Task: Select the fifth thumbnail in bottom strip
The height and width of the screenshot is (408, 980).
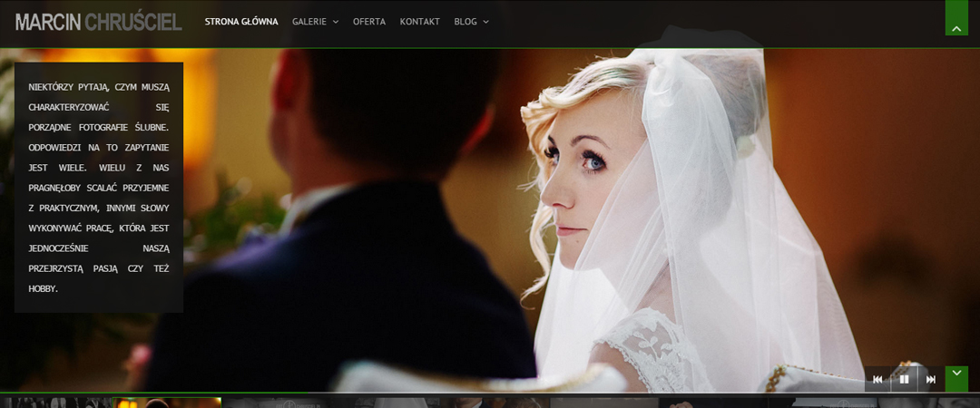Action: click(x=495, y=403)
